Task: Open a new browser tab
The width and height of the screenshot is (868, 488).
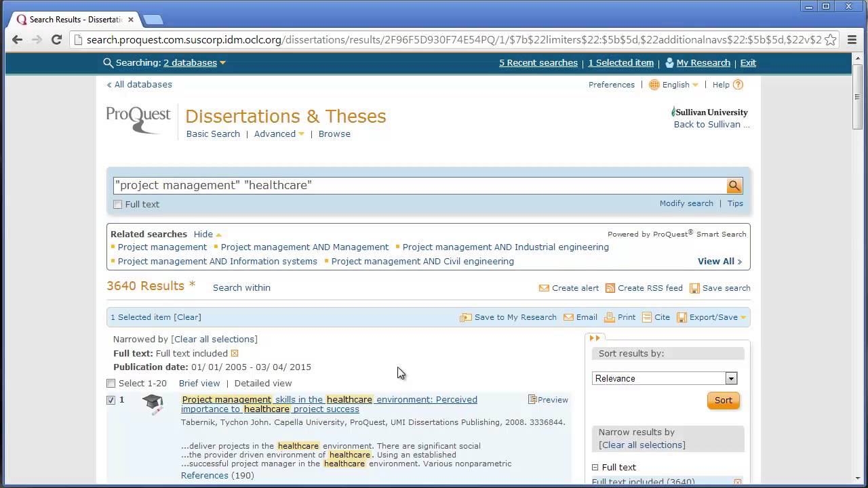Action: click(x=153, y=20)
